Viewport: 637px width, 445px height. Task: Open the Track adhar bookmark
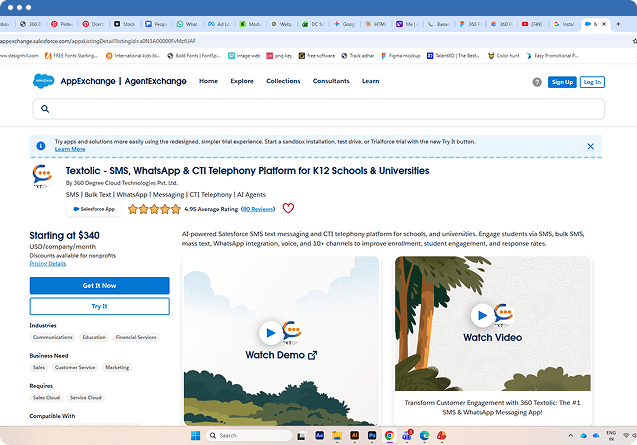(x=358, y=56)
